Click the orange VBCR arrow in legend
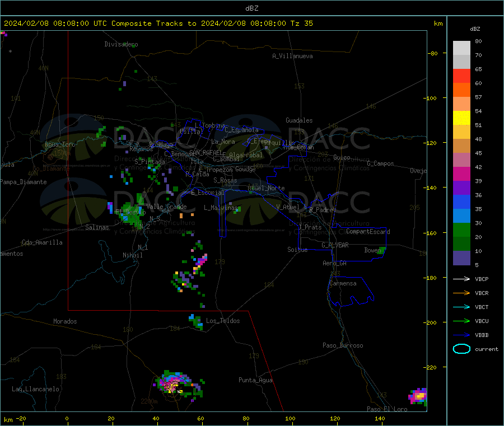This screenshot has width=504, height=426. tap(461, 293)
